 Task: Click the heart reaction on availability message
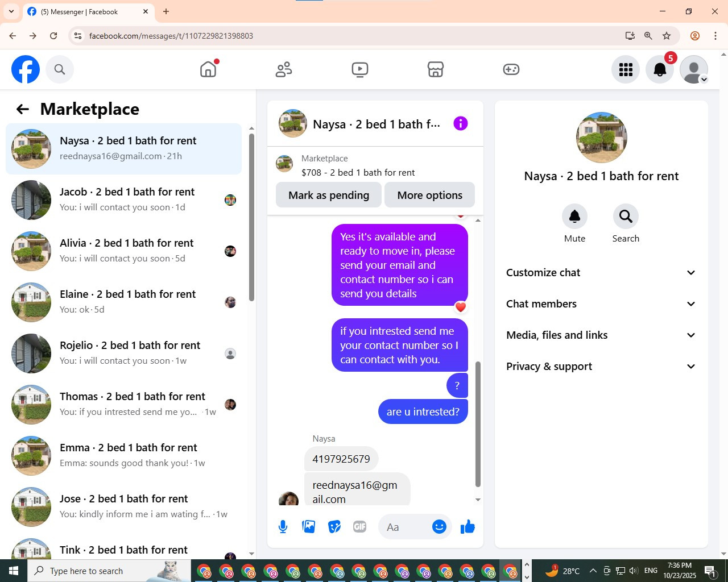(x=460, y=307)
